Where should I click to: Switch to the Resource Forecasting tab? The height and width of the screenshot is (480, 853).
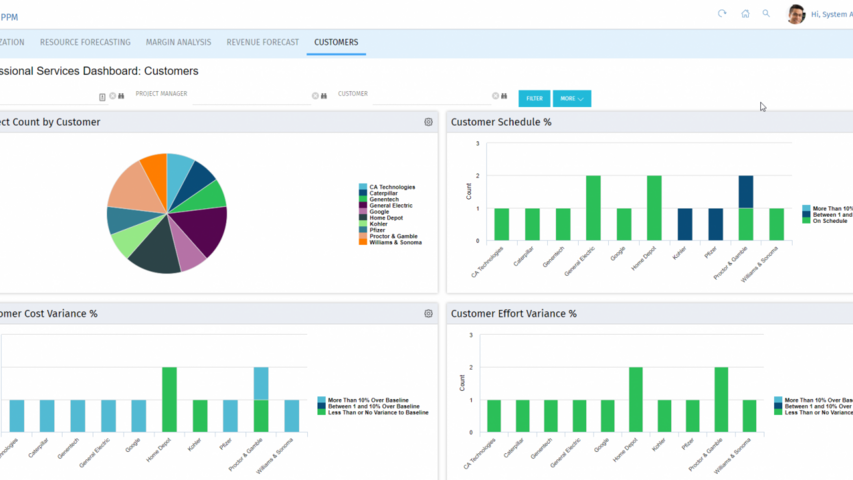tap(85, 42)
